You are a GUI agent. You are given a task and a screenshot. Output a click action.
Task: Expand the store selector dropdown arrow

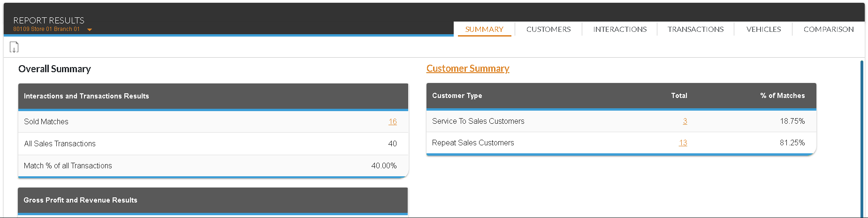click(x=90, y=30)
